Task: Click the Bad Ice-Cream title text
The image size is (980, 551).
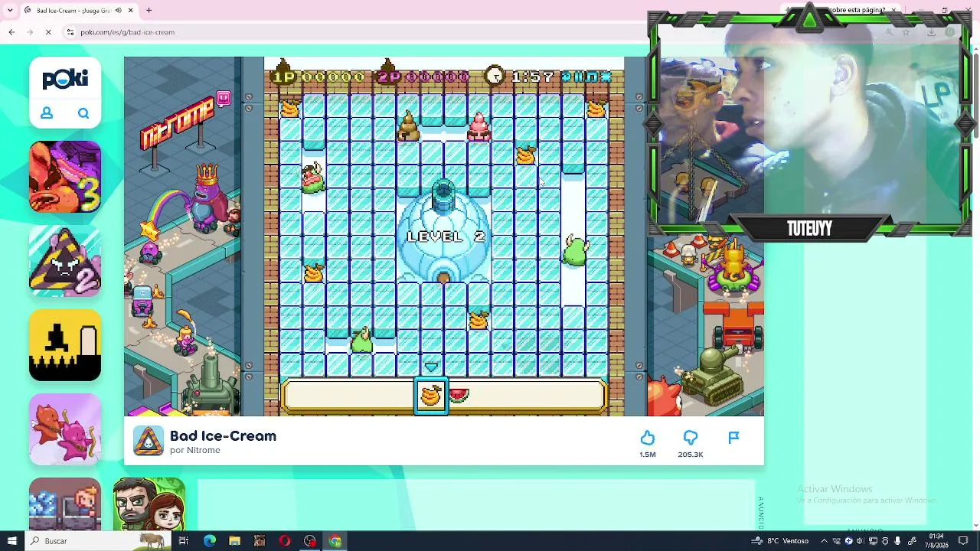Action: click(223, 435)
